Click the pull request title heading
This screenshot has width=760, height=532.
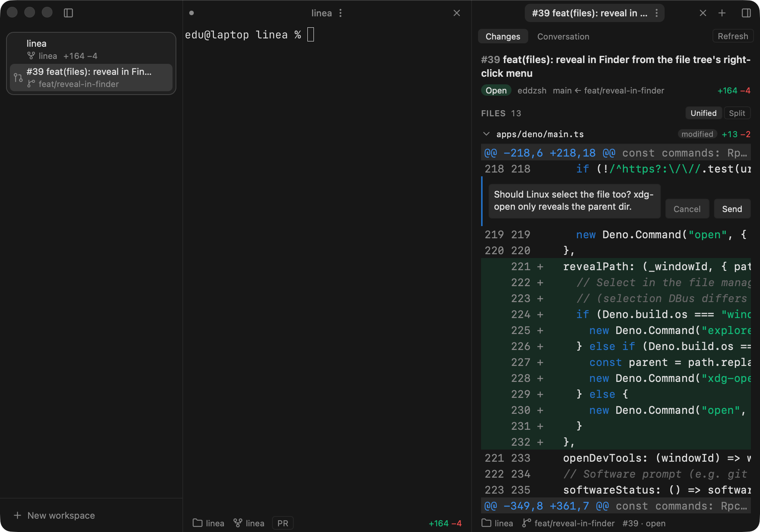(x=616, y=66)
